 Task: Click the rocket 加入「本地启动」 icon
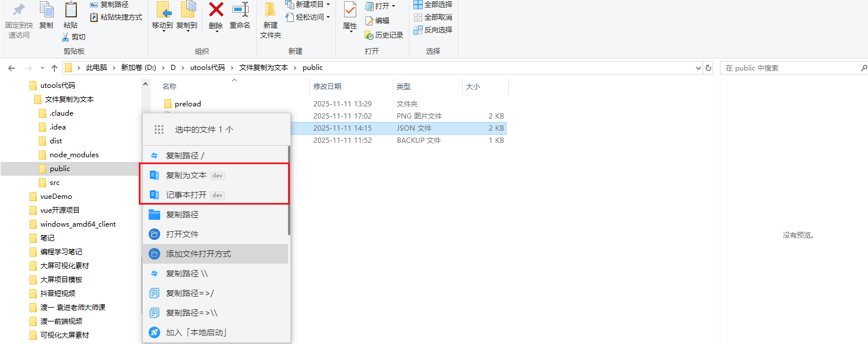click(x=154, y=332)
